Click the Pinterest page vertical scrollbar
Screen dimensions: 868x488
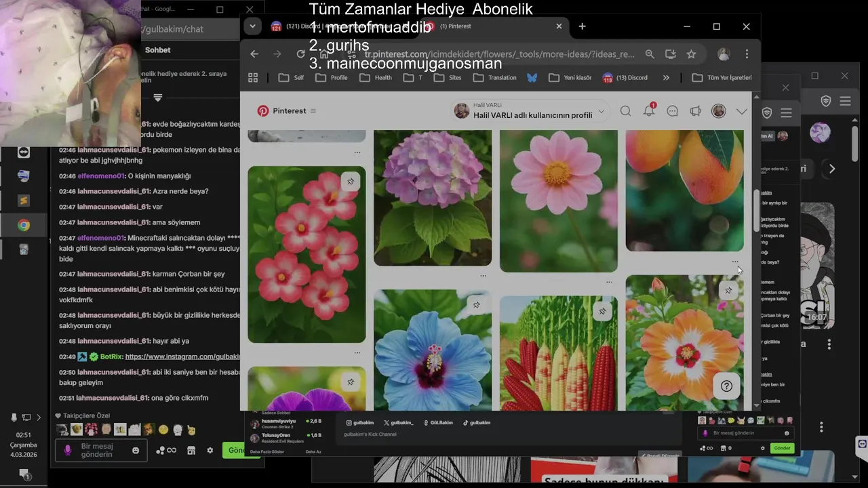pyautogui.click(x=757, y=210)
